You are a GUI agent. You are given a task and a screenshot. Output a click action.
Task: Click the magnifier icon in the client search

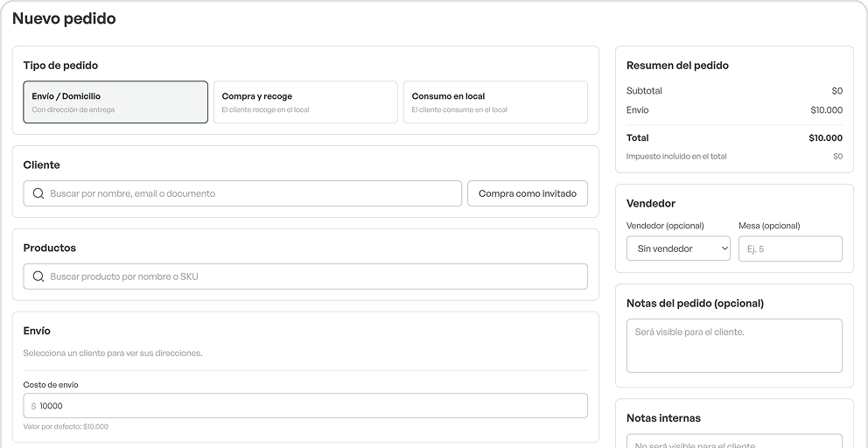coord(38,194)
